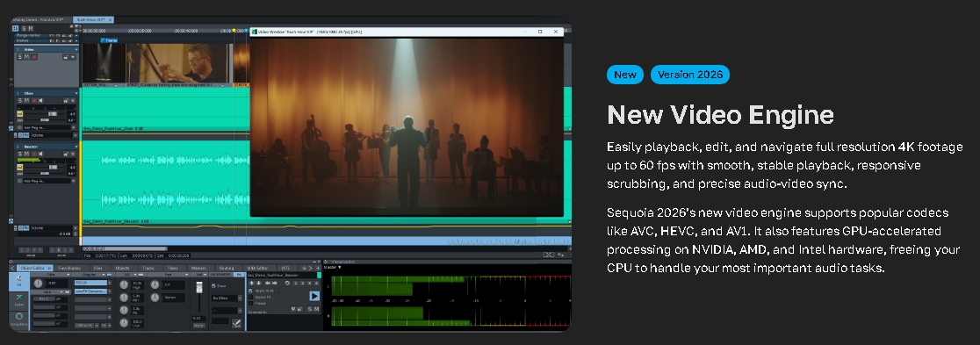This screenshot has width=980, height=345.
Task: Open the EQ116 plug-in slot dropdown
Action: tap(110, 283)
